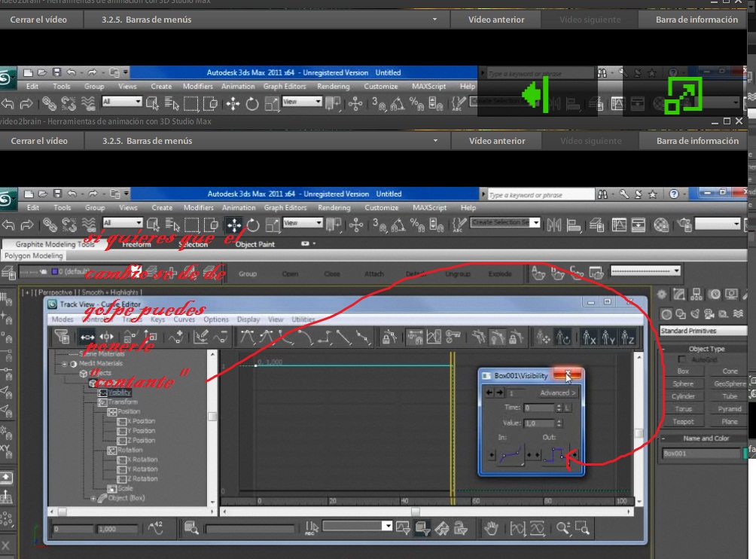
Task: Select the Add Keys tool in Track View
Action: tap(176, 337)
